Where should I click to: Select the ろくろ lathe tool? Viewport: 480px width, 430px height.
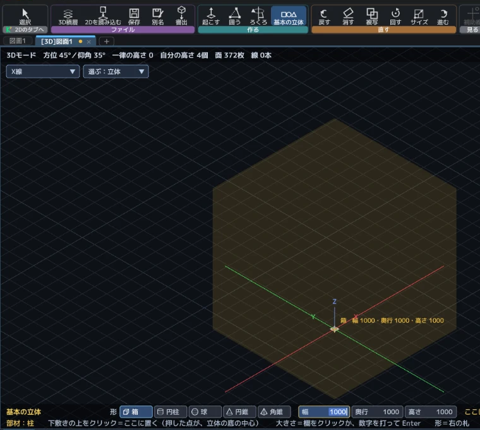tap(258, 17)
